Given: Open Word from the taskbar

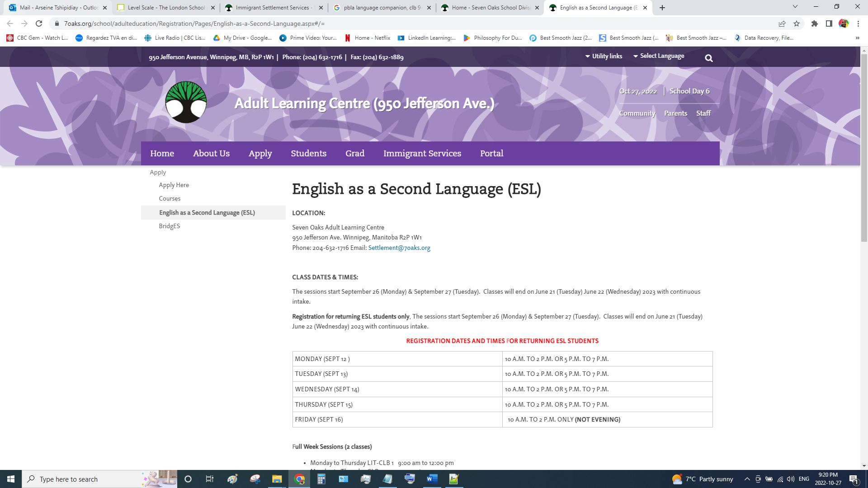Looking at the screenshot, I should tap(432, 479).
